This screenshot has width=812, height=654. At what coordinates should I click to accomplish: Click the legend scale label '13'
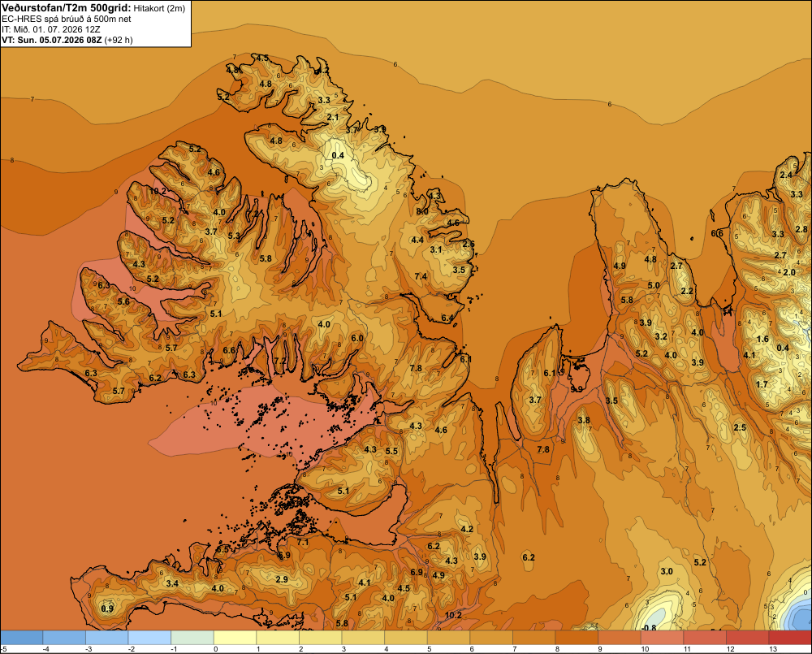click(x=773, y=649)
